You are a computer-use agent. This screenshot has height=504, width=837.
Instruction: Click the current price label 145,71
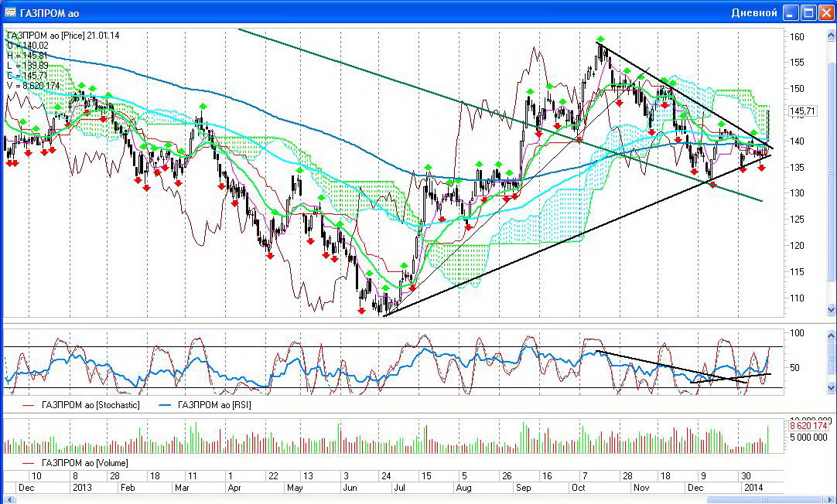pyautogui.click(x=802, y=111)
